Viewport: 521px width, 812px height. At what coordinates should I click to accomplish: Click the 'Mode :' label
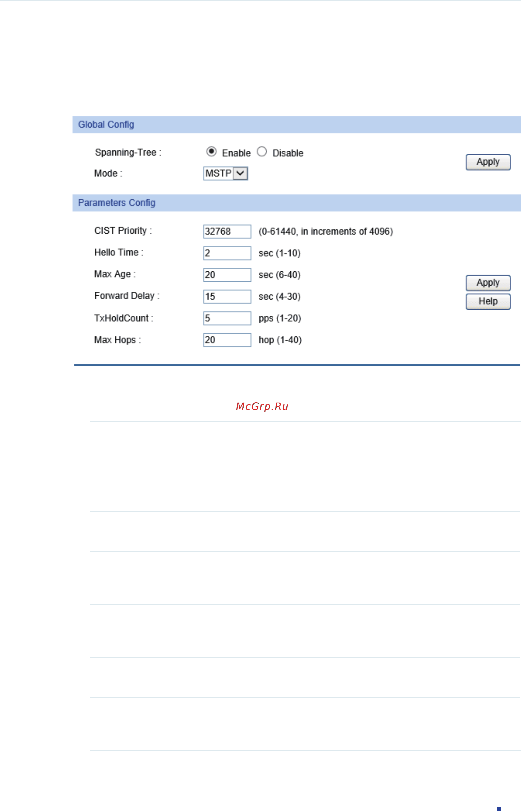[108, 173]
